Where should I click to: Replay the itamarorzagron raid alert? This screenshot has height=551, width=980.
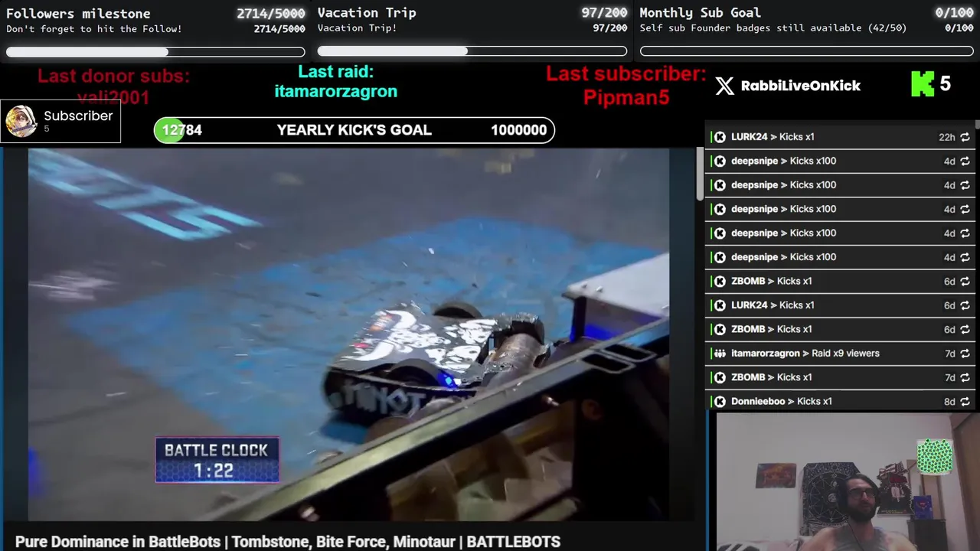click(965, 354)
